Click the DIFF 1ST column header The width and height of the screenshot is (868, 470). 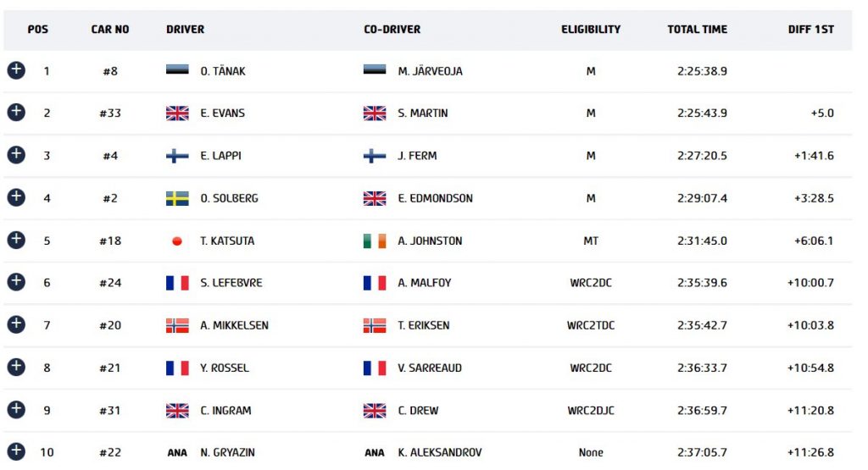tap(811, 30)
